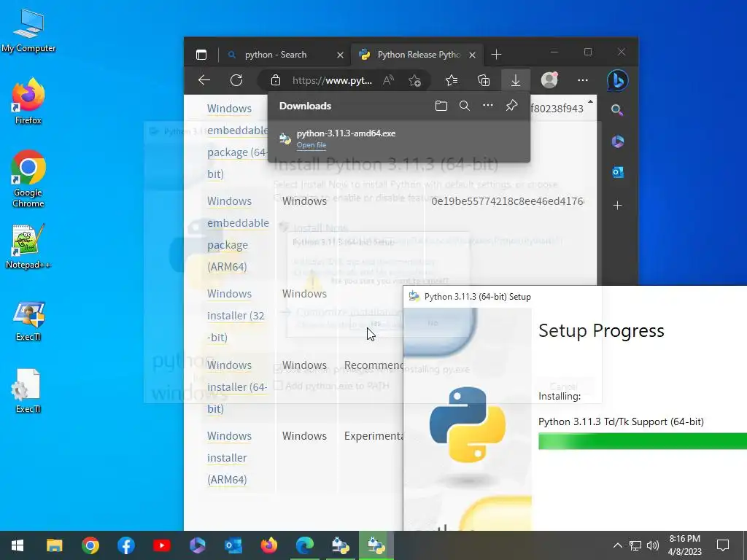Open Firefox from the taskbar
The width and height of the screenshot is (747, 560).
pos(268,545)
